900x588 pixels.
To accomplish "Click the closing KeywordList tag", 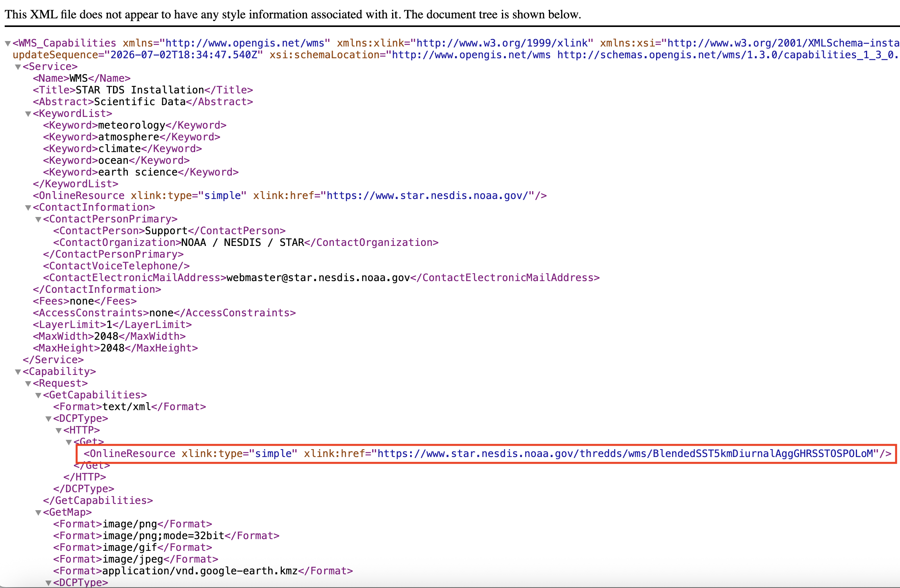I will point(75,184).
